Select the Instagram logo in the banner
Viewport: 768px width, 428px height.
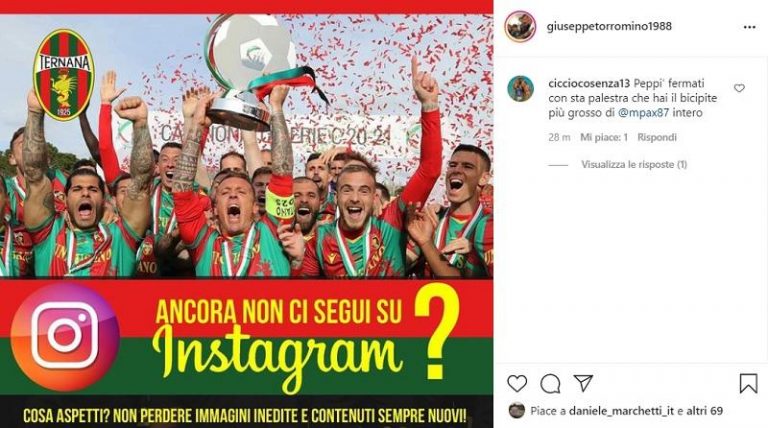point(65,336)
